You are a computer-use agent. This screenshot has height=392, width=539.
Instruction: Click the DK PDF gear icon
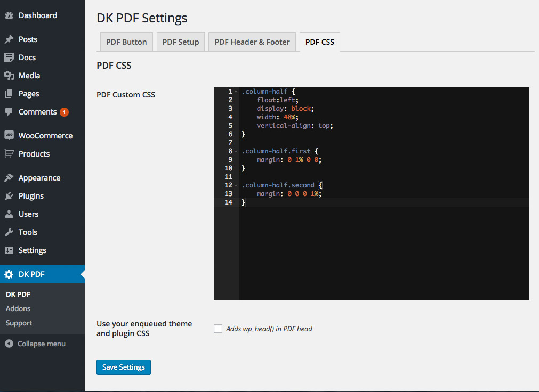(x=9, y=275)
